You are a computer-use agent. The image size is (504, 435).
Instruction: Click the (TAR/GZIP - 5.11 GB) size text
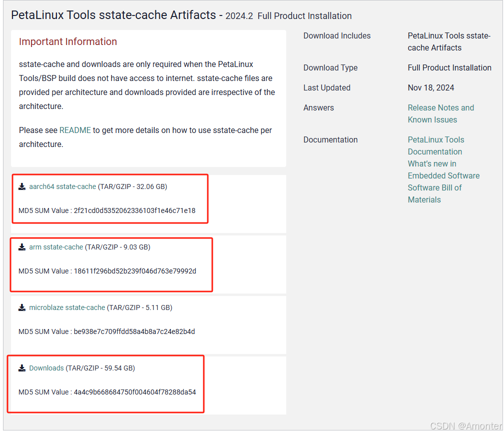[x=139, y=307]
